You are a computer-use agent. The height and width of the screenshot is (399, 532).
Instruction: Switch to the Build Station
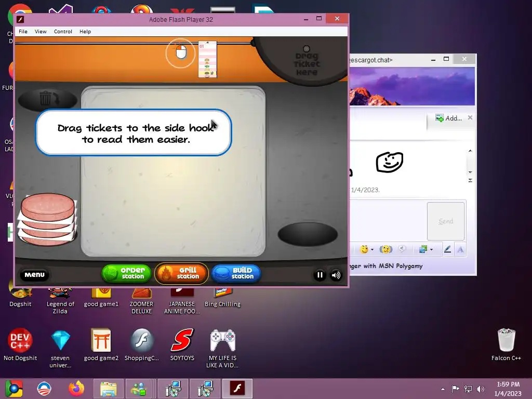tap(236, 273)
